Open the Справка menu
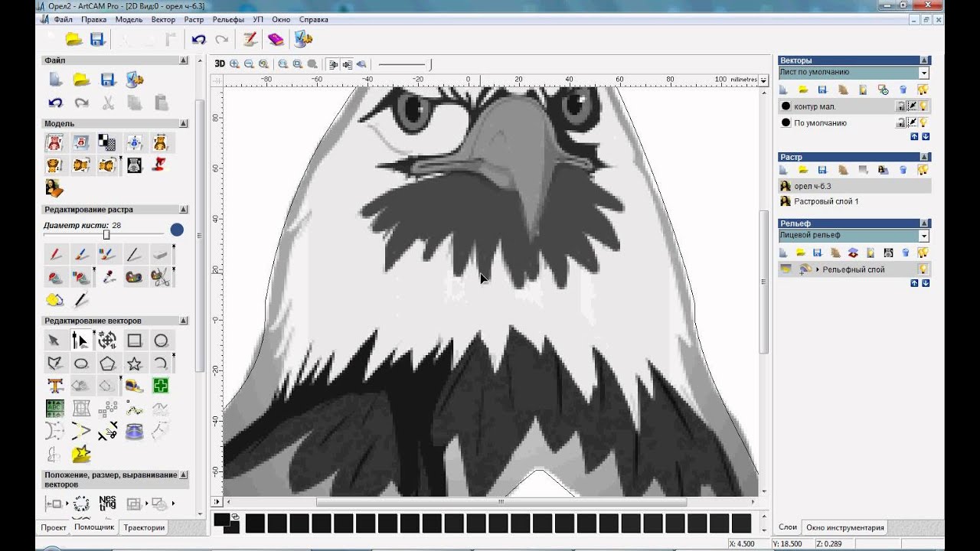This screenshot has height=551, width=980. click(x=313, y=19)
